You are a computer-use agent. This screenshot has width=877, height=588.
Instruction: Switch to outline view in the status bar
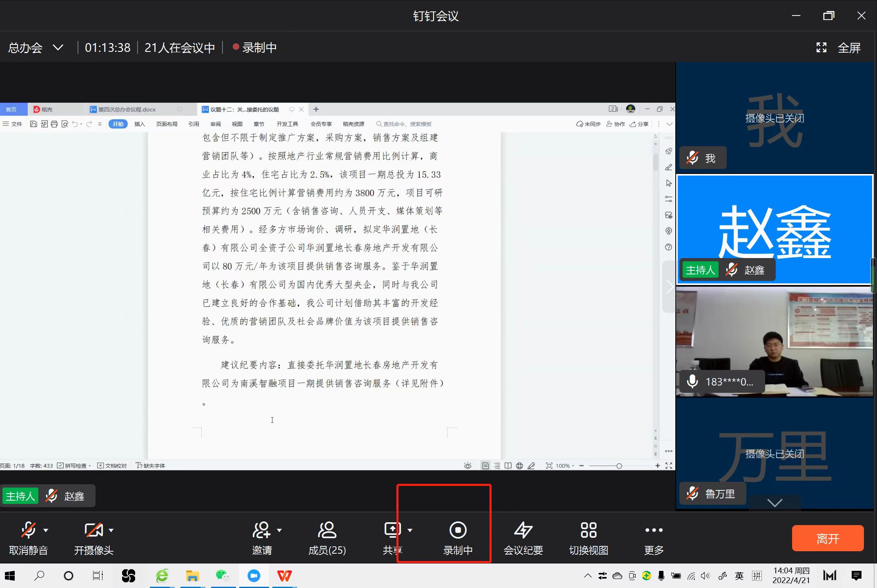click(x=497, y=465)
